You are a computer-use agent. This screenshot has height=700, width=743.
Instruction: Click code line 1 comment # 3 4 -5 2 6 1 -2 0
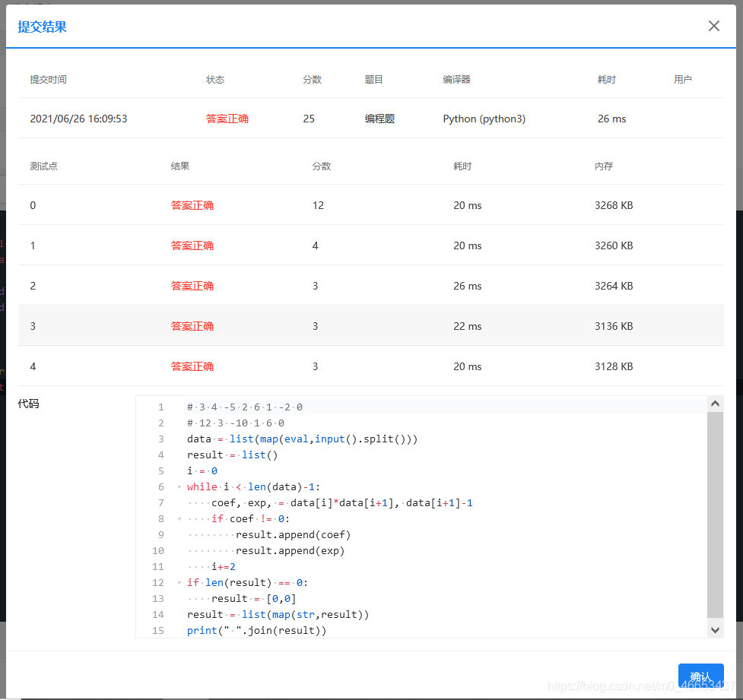245,407
